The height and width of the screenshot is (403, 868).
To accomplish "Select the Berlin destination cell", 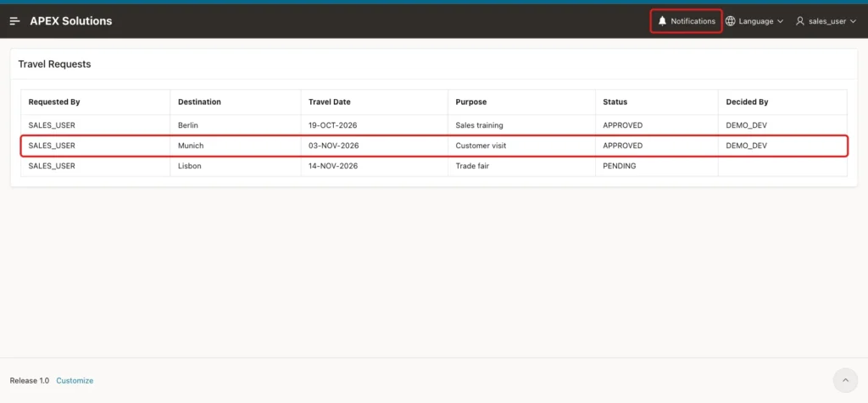I will 187,125.
